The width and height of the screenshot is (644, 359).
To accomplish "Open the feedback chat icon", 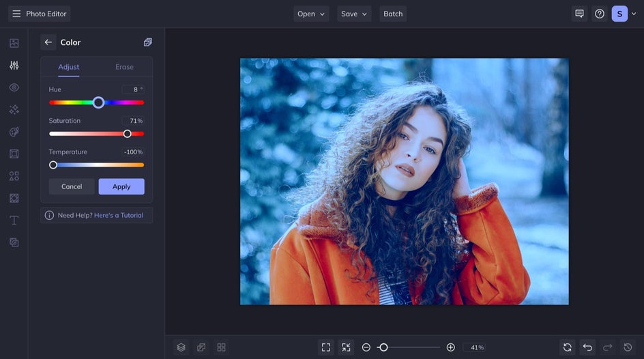I will click(x=579, y=14).
